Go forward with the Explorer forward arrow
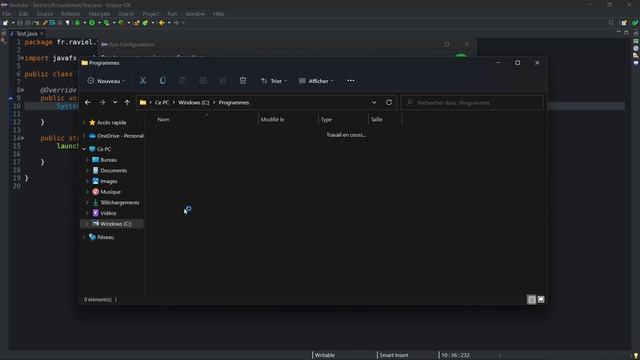 coord(102,102)
